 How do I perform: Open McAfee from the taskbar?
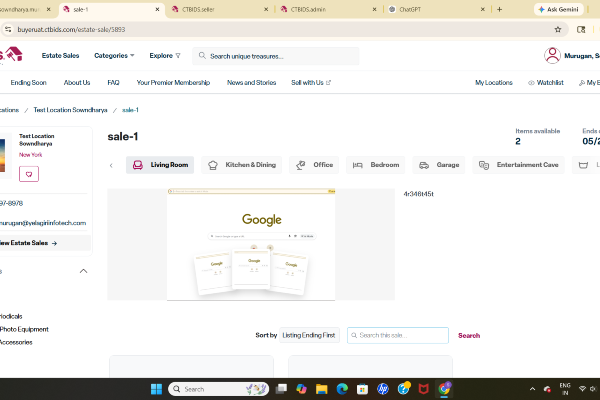(x=423, y=389)
